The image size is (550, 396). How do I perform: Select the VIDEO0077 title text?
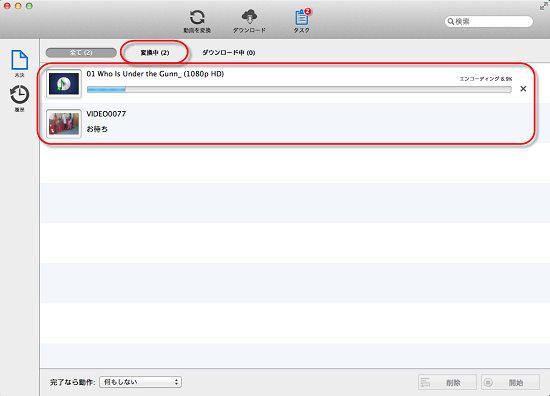pos(106,114)
